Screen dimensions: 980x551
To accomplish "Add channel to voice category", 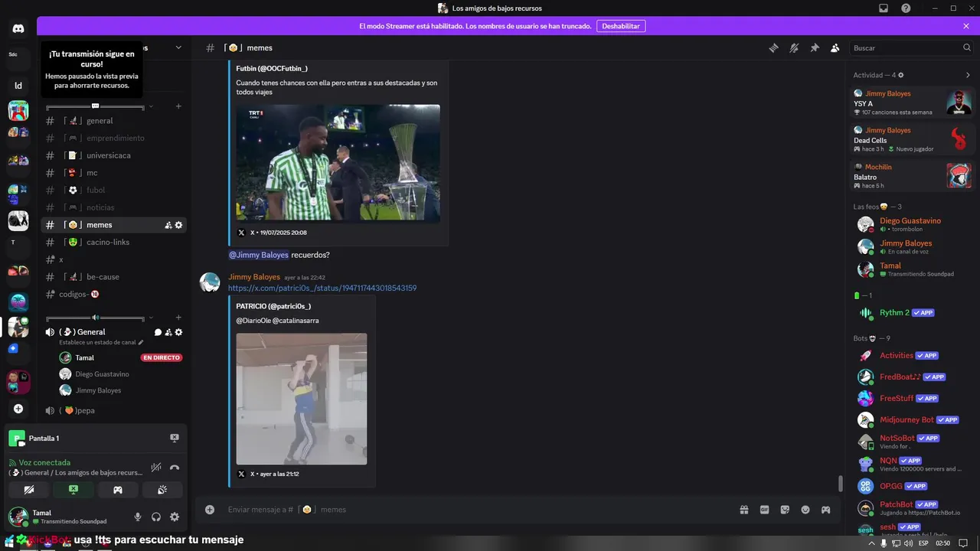I will click(x=178, y=318).
